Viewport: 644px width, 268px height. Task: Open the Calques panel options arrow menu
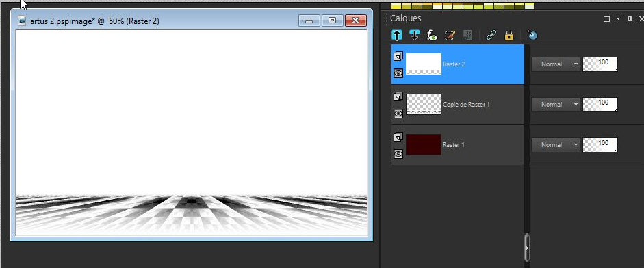point(618,19)
